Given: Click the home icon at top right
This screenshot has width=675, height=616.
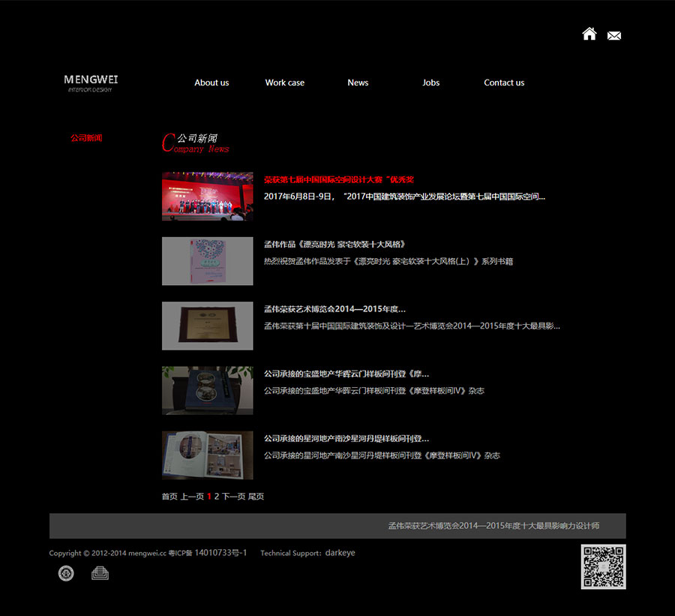Looking at the screenshot, I should (x=589, y=35).
